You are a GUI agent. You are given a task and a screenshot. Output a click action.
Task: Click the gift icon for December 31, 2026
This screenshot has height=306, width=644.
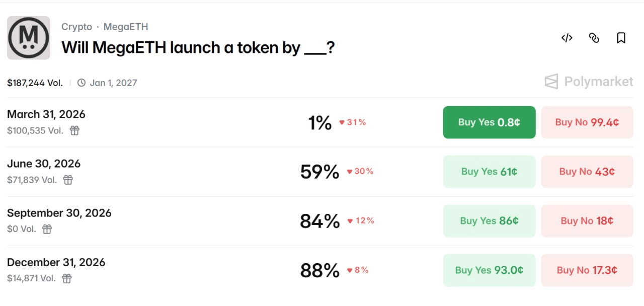pos(66,278)
